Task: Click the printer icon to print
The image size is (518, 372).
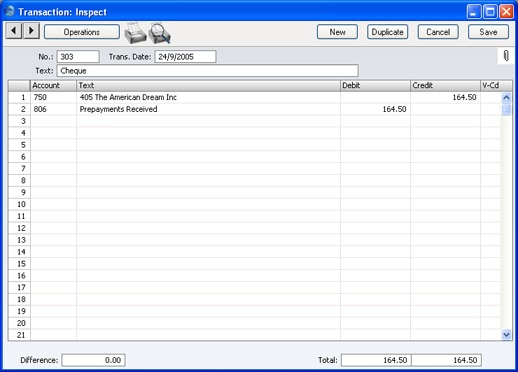Action: 135,33
